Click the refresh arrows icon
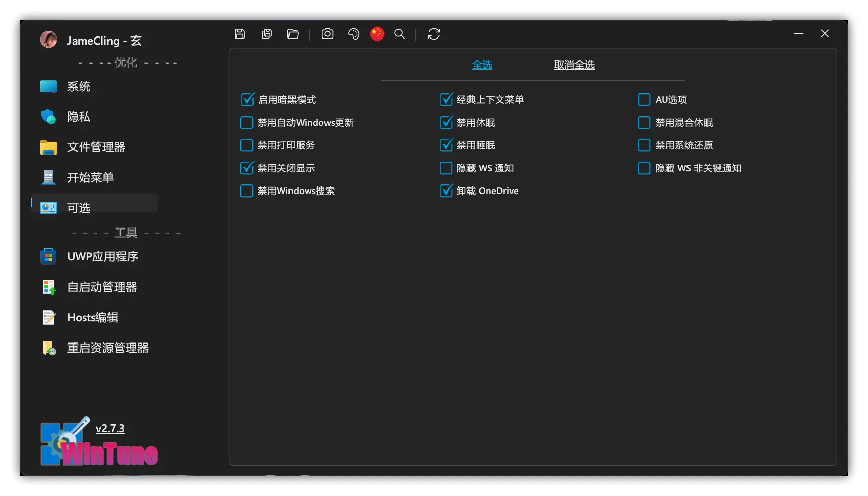 (x=434, y=34)
